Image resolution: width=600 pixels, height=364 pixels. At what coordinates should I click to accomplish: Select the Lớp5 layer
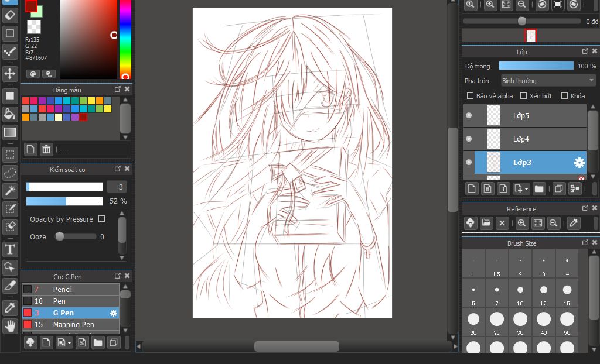524,115
